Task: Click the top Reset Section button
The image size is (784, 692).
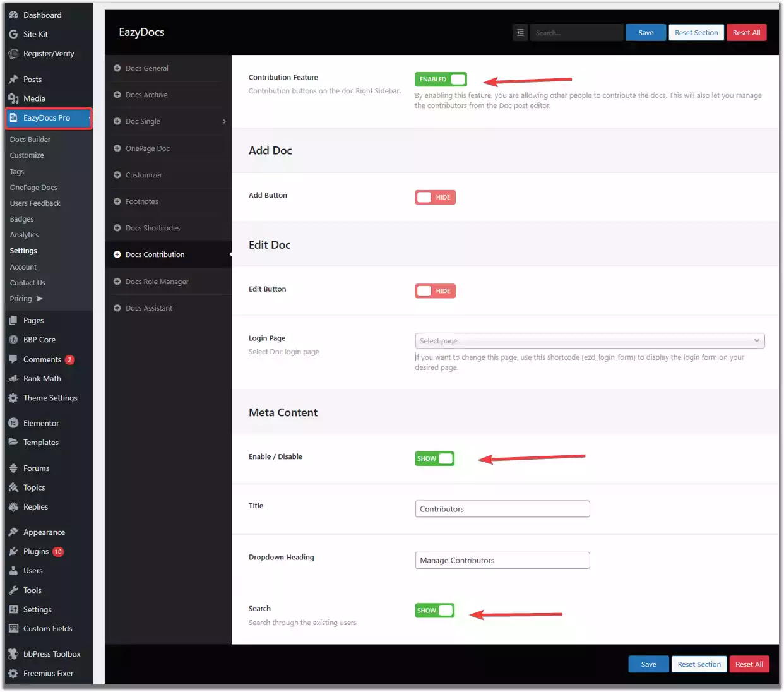Action: pos(696,33)
